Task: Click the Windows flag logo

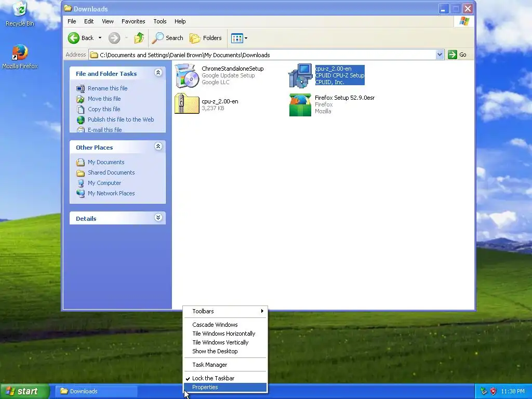Action: tap(464, 21)
